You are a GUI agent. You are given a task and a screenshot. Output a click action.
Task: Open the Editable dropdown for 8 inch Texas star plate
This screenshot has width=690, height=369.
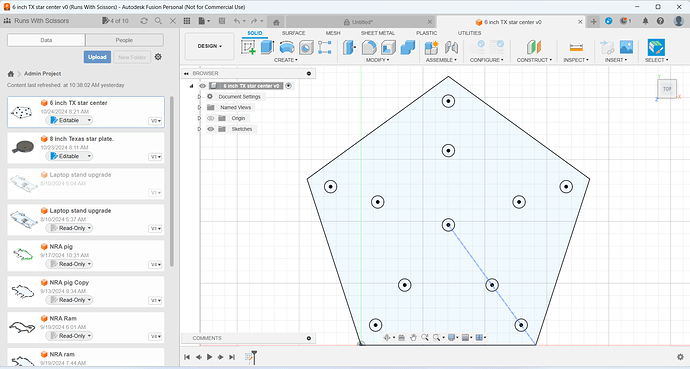pos(69,156)
